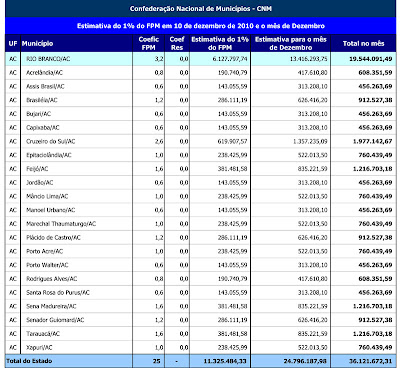Viewport: 400px width, 368px height.
Task: Click the 190.740,79 value in Acrelândia row
Action: coord(233,73)
